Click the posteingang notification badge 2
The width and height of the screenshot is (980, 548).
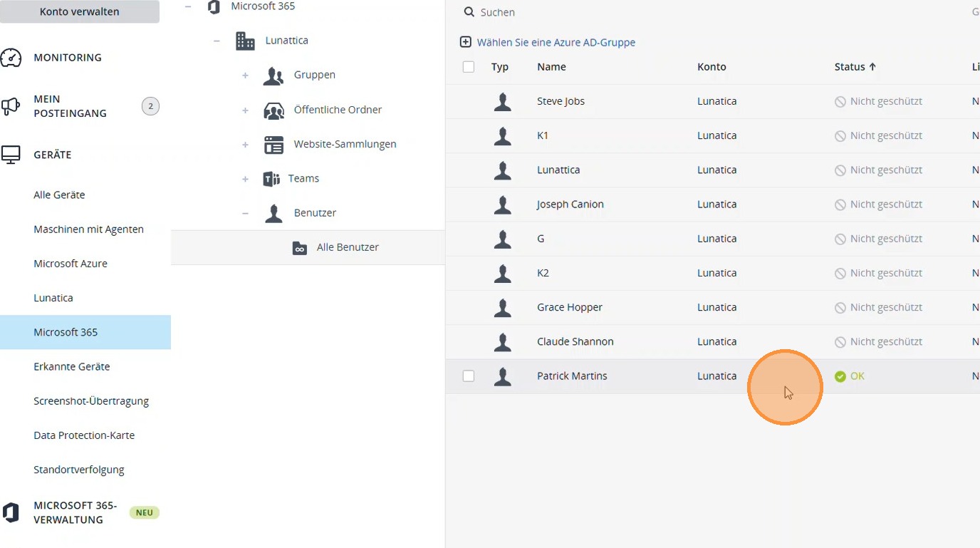click(x=150, y=106)
